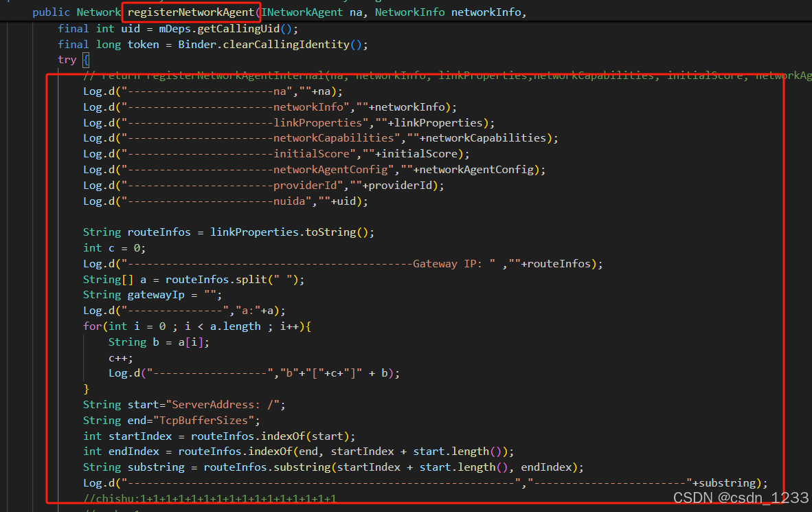812x512 pixels.
Task: Click the String start="ServerAddress: /" line
Action: point(184,405)
